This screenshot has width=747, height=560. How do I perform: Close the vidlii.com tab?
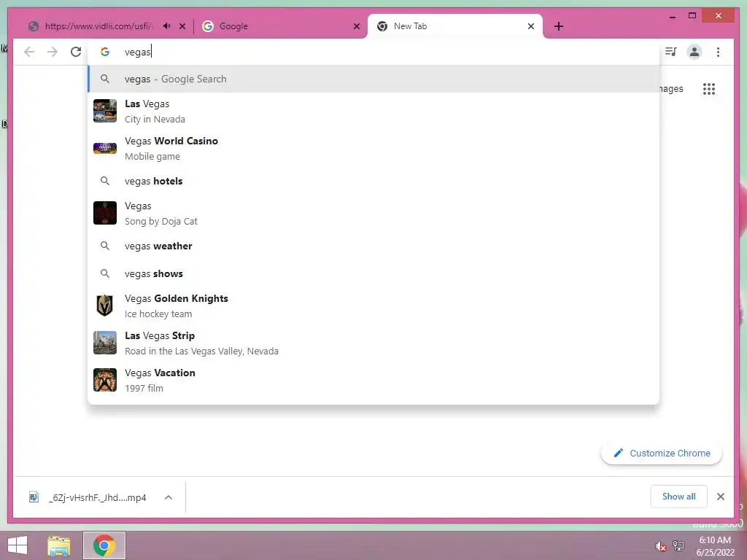coord(182,26)
